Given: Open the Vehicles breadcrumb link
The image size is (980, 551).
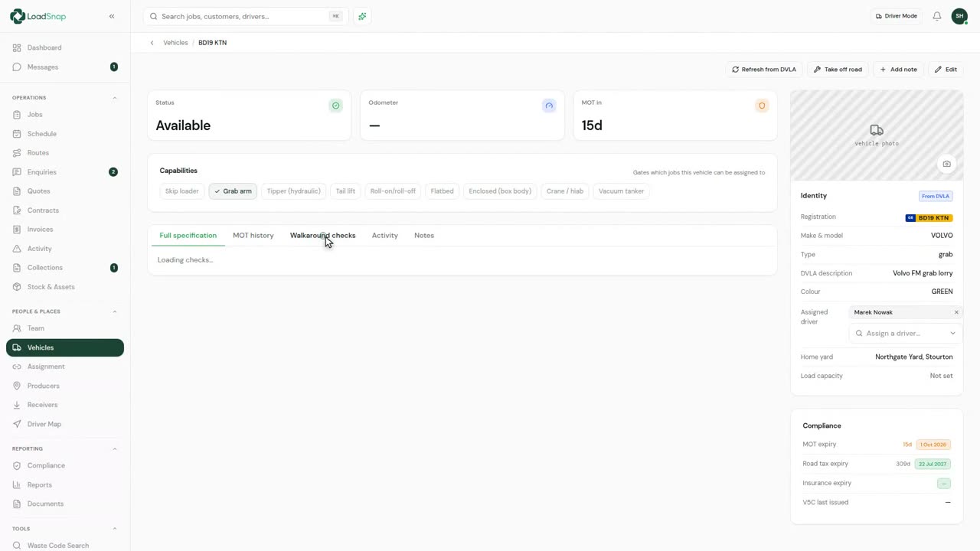Looking at the screenshot, I should tap(175, 43).
